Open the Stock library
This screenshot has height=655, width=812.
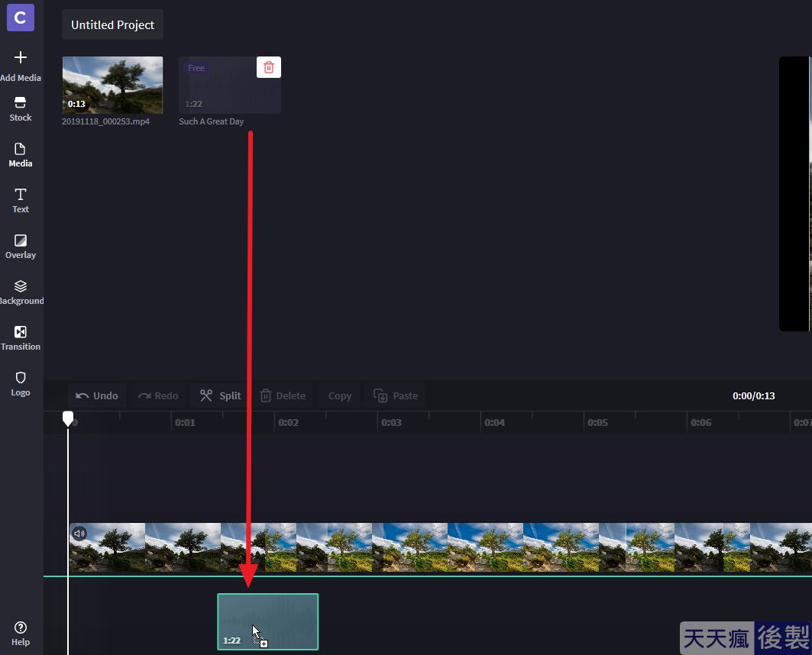point(21,108)
